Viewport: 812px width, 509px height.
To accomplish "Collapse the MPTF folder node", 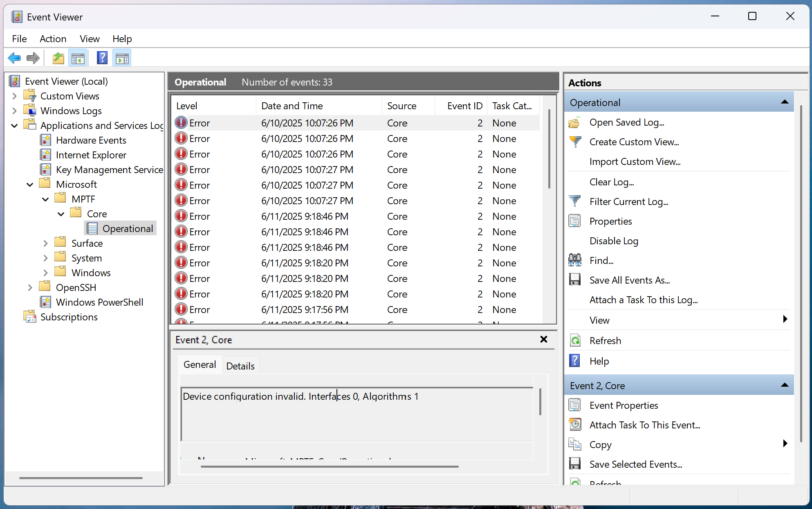I will point(45,199).
